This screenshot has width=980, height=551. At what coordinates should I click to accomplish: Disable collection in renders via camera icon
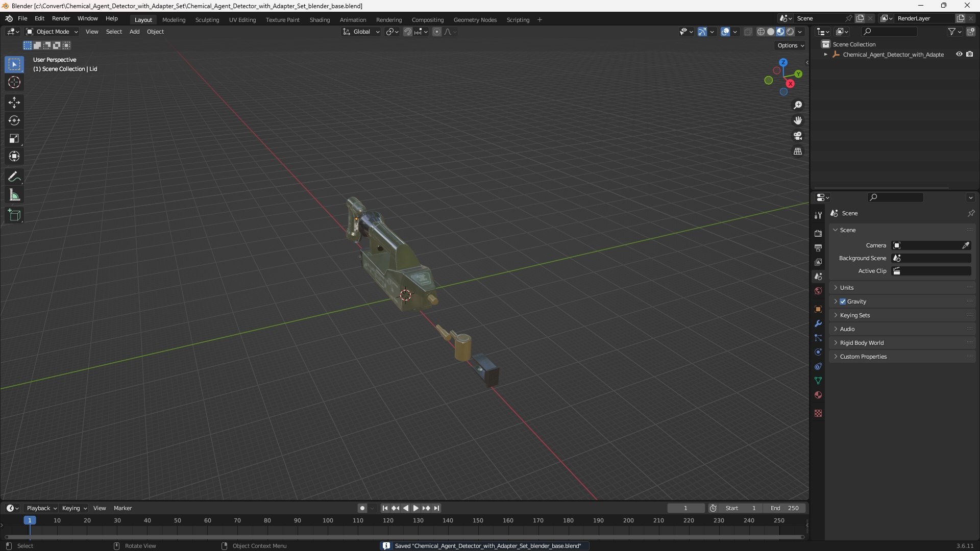tap(969, 54)
